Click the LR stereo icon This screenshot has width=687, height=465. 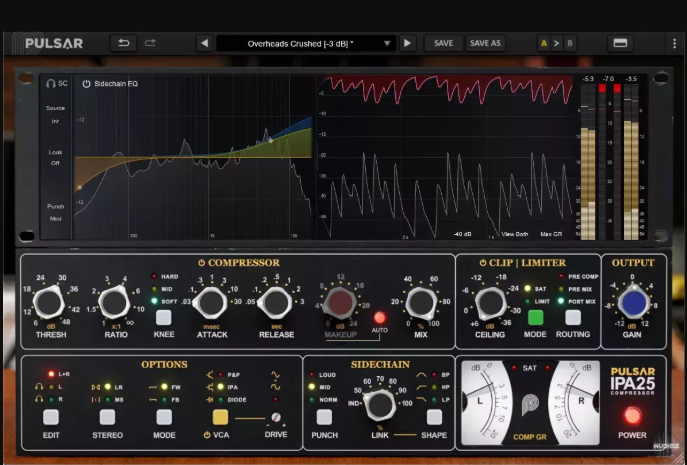coord(95,387)
